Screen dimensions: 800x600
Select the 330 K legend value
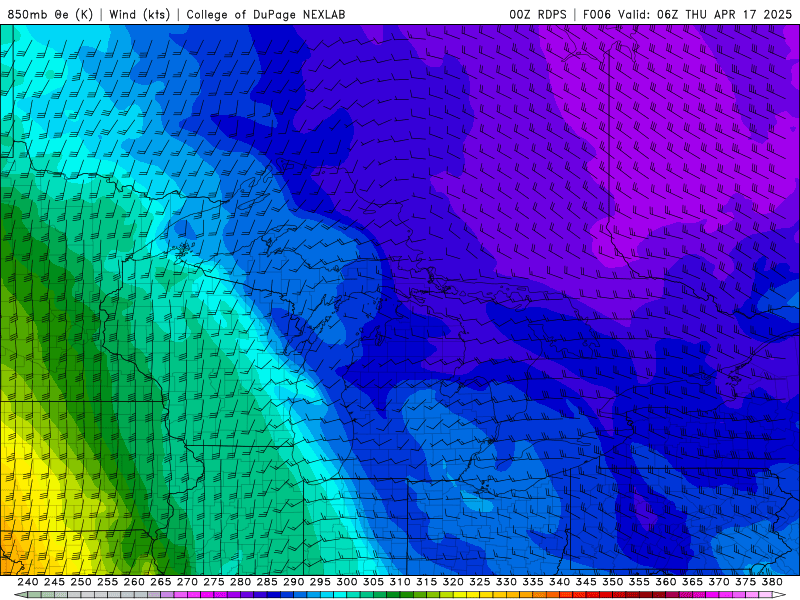506,582
